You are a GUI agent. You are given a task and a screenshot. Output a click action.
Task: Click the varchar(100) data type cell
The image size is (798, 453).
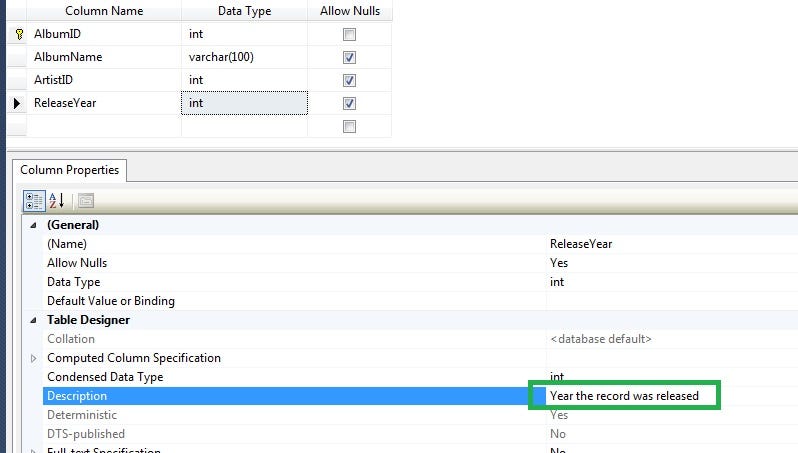(x=244, y=57)
